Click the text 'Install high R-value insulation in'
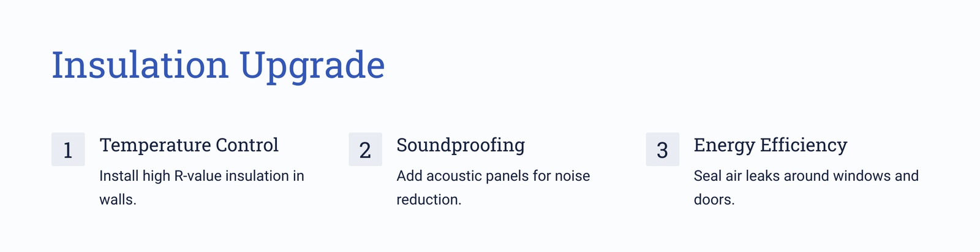Viewport: 980px width, 252px height. pyautogui.click(x=202, y=176)
